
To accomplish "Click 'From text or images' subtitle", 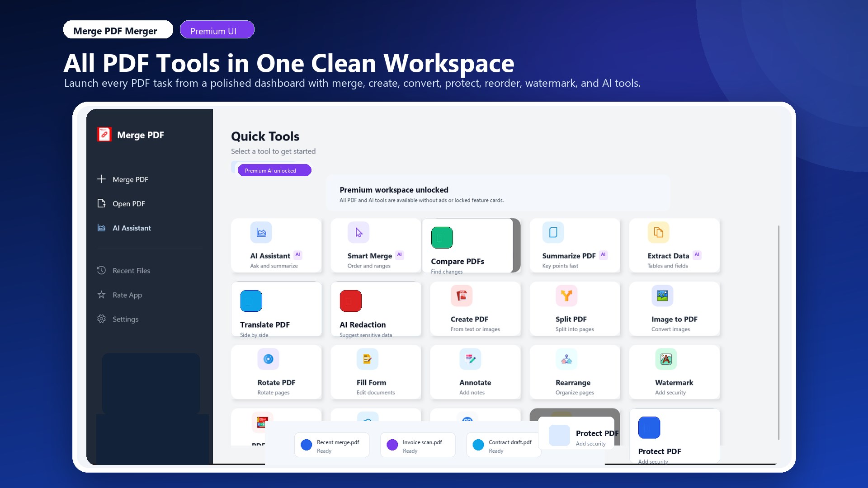I will [x=475, y=329].
